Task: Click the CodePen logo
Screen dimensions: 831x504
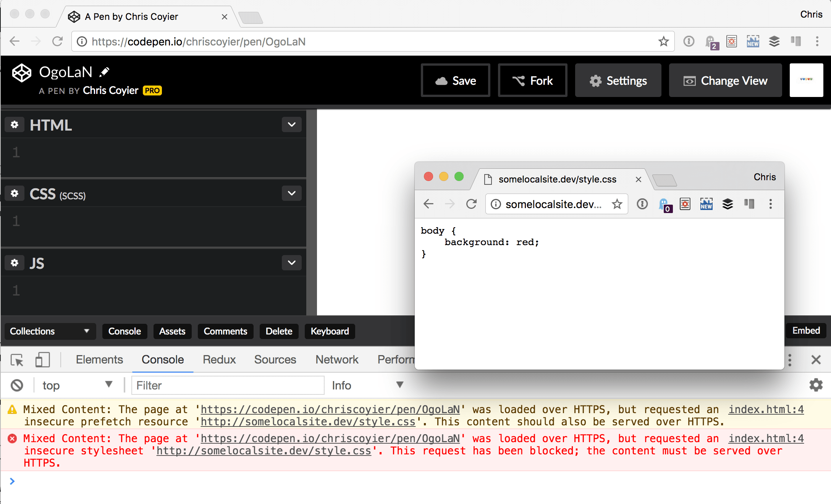Action: tap(21, 73)
